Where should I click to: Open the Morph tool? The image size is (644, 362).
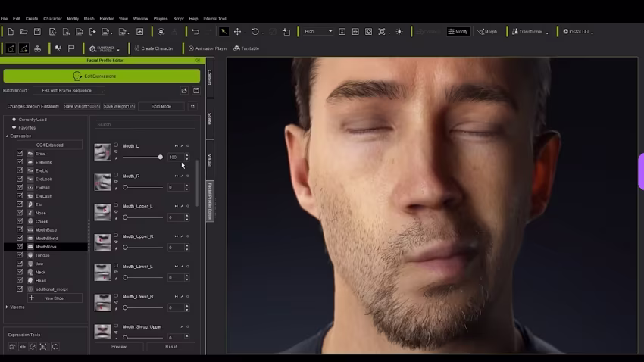pos(487,32)
